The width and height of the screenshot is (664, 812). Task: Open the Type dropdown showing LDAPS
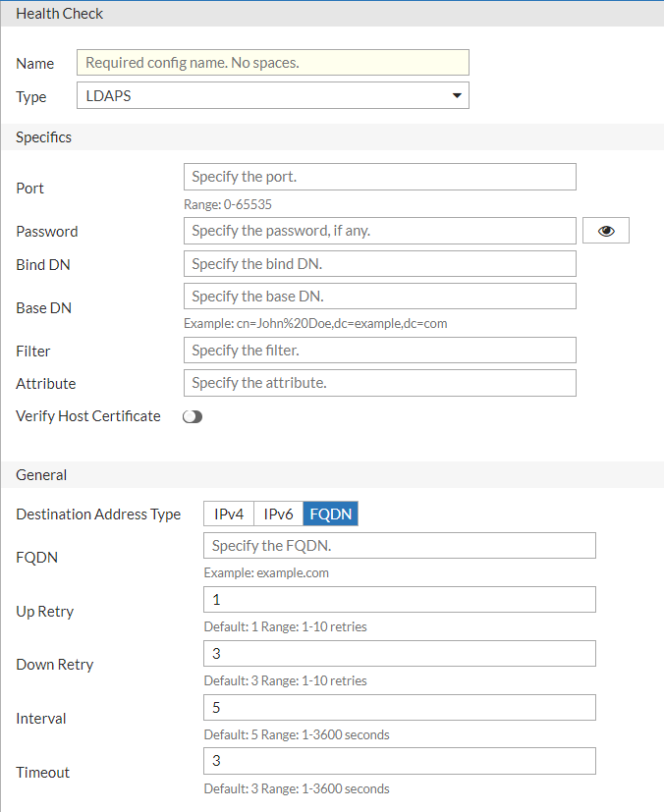[x=273, y=95]
